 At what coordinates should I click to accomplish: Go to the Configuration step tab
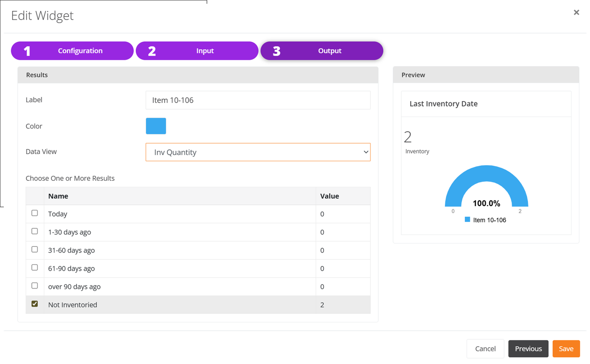(72, 51)
